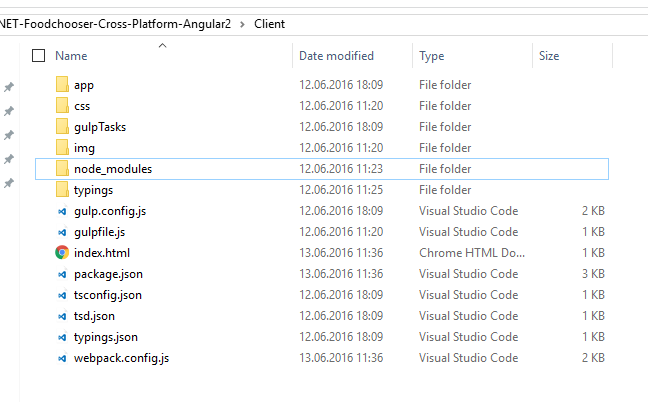Click the Chrome HTML Do... type cell

coord(472,253)
